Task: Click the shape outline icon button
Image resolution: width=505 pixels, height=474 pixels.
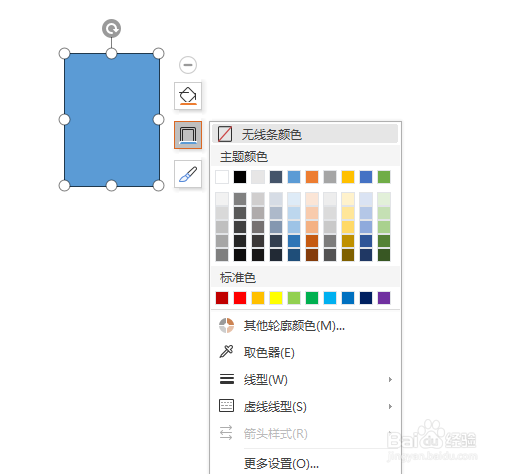Action: tap(188, 135)
